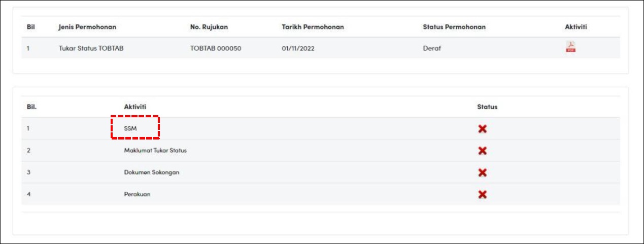
Task: Open the PDF icon under Aktiviti
Action: point(570,48)
